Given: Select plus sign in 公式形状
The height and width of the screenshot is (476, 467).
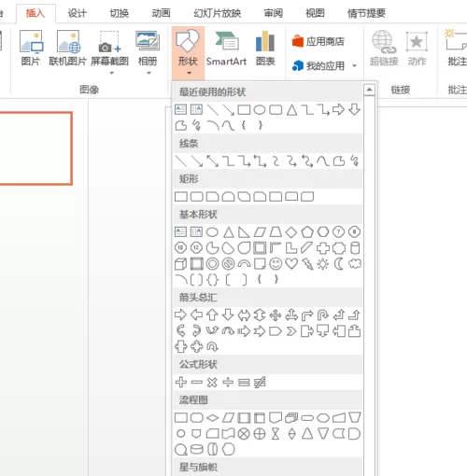Looking at the screenshot, I should coord(181,382).
